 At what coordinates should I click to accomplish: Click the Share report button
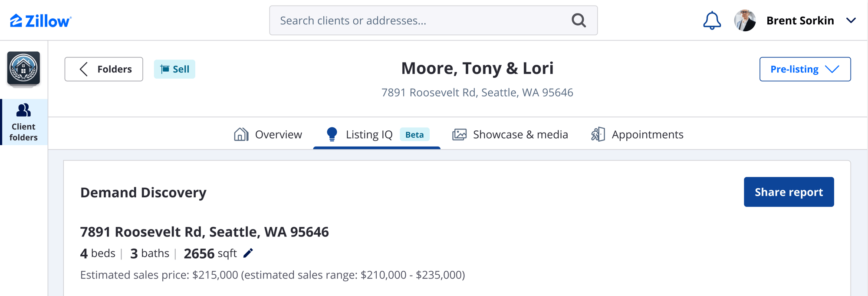(x=789, y=192)
